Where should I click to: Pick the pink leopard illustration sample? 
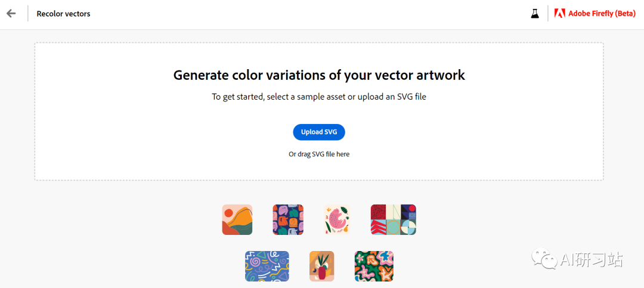(x=337, y=220)
